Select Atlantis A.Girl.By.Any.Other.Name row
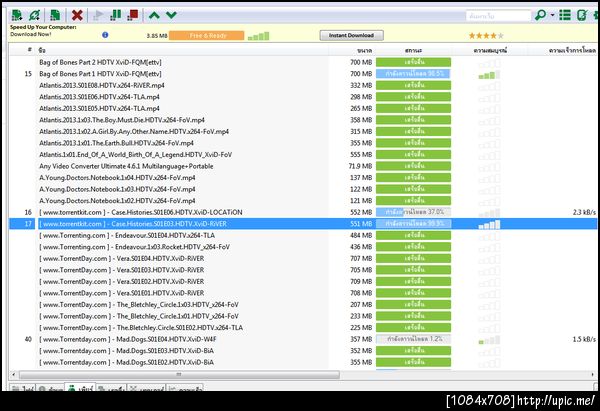The width and height of the screenshot is (600, 411). [303, 131]
